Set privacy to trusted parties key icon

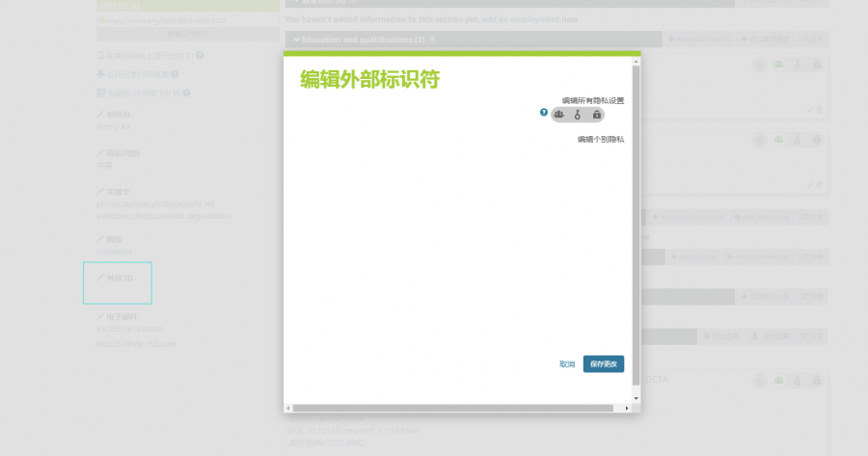point(578,115)
